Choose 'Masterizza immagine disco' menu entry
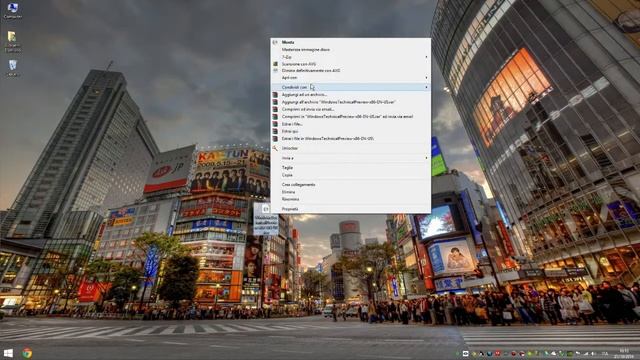Viewport: 640px width, 360px height. [x=351, y=49]
